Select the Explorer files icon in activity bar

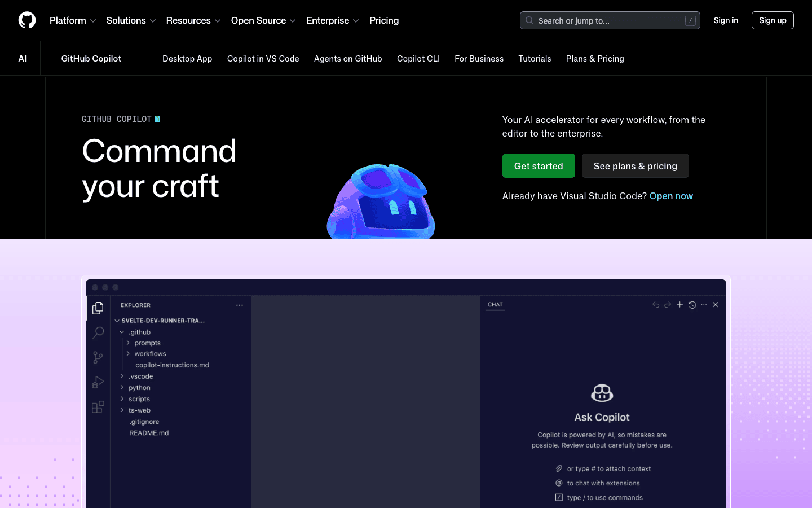coord(98,308)
